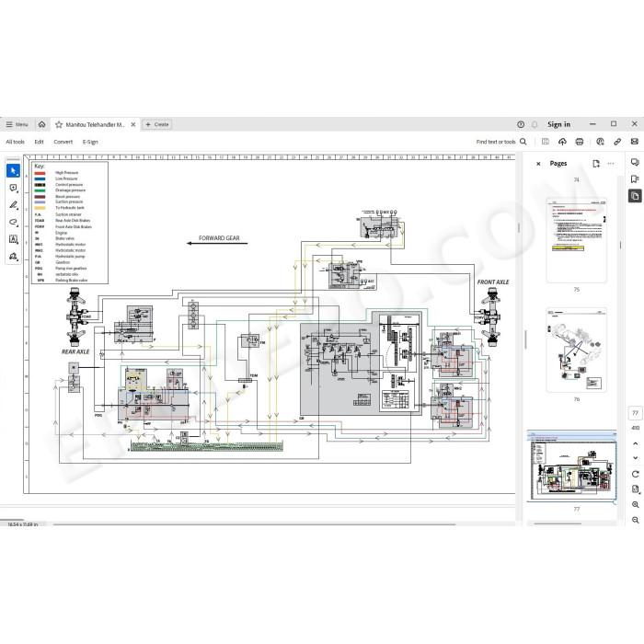Image resolution: width=644 pixels, height=644 pixels.
Task: Click the quick tools toolbar grip handle
Action: click(x=13, y=159)
